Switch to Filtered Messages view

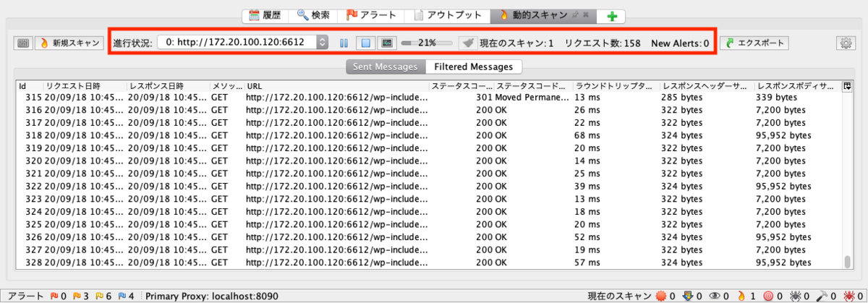pos(473,67)
